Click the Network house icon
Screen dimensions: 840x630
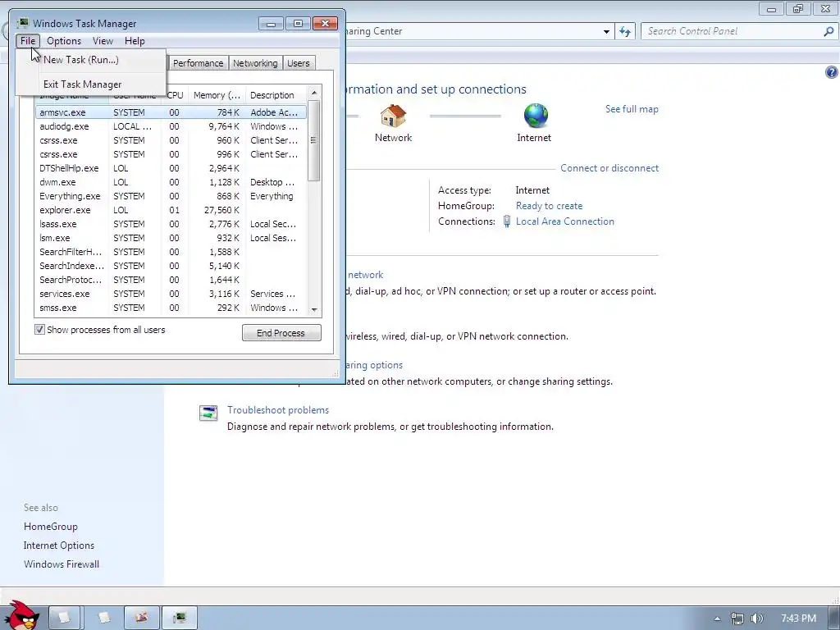pos(393,116)
